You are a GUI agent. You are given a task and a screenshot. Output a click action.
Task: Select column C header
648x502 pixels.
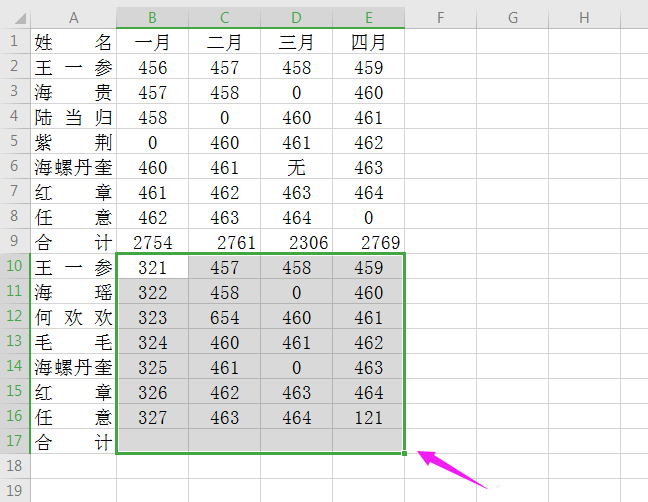[x=224, y=18]
